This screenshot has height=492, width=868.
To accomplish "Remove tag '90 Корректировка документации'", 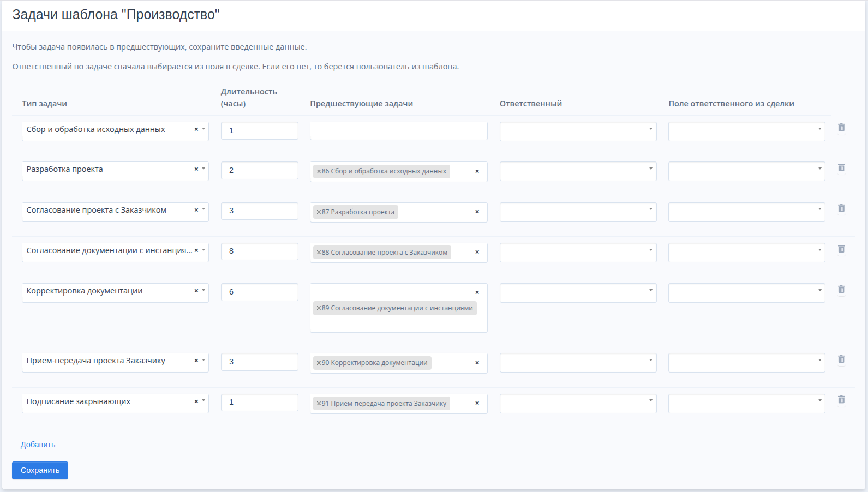I will click(x=319, y=363).
